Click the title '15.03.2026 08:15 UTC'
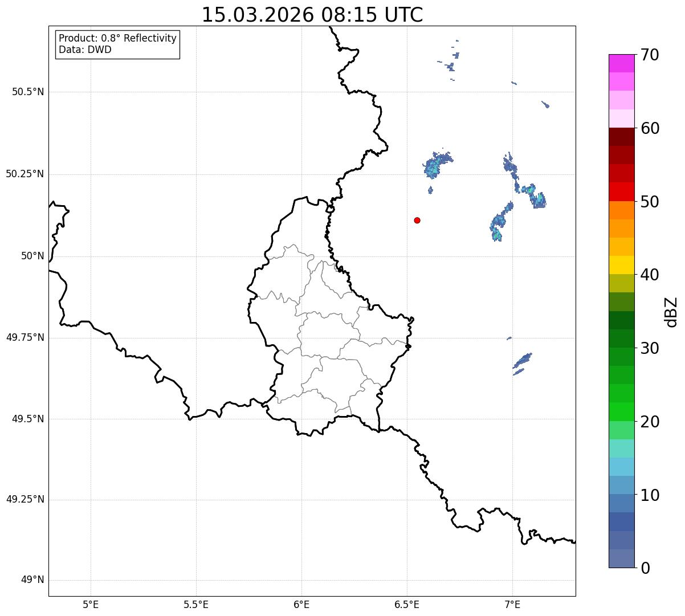 click(x=312, y=15)
